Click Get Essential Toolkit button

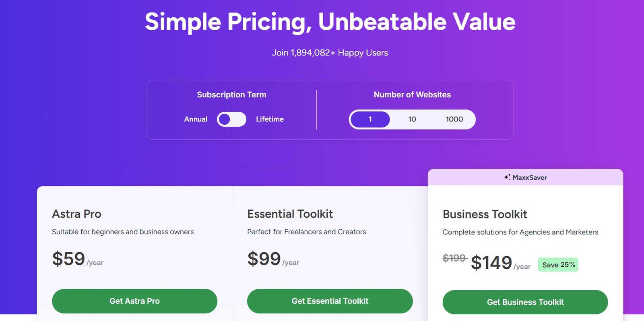[x=330, y=301]
